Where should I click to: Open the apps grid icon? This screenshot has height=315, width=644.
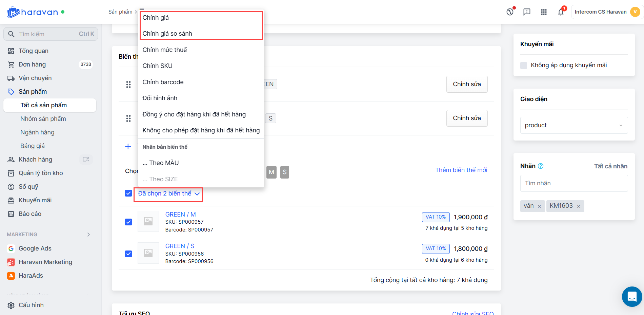pyautogui.click(x=544, y=12)
